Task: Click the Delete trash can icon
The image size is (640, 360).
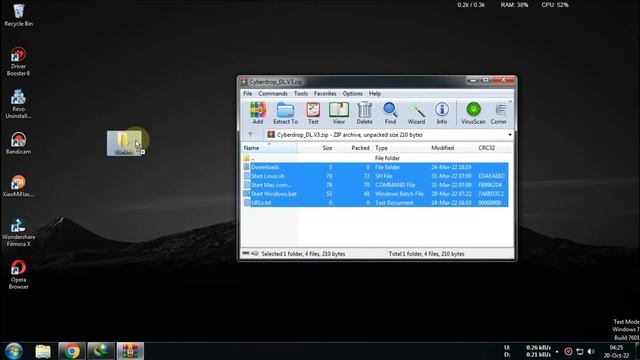Action: tap(364, 113)
